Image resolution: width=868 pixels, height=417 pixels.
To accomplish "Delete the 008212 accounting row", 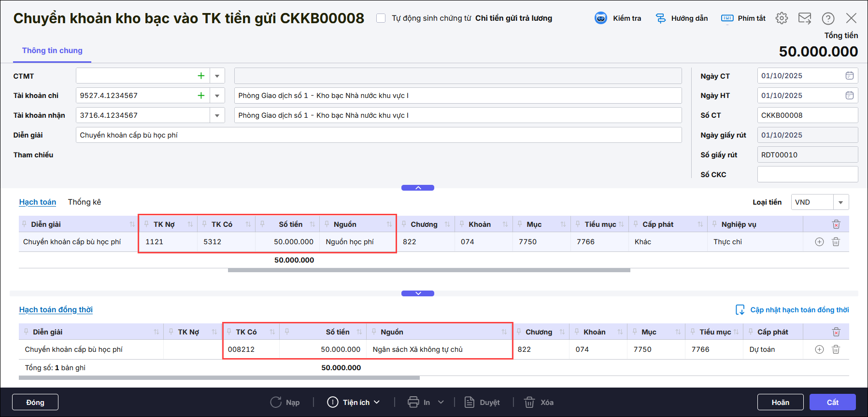I will coord(836,349).
